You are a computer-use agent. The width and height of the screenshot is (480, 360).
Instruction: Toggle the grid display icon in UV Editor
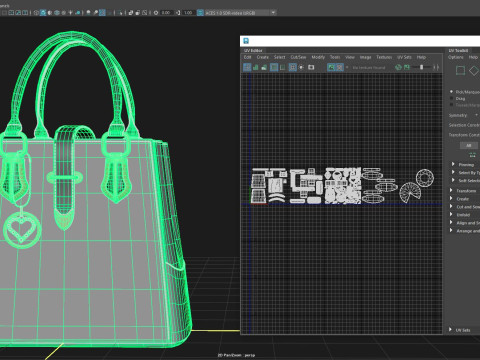pyautogui.click(x=292, y=67)
